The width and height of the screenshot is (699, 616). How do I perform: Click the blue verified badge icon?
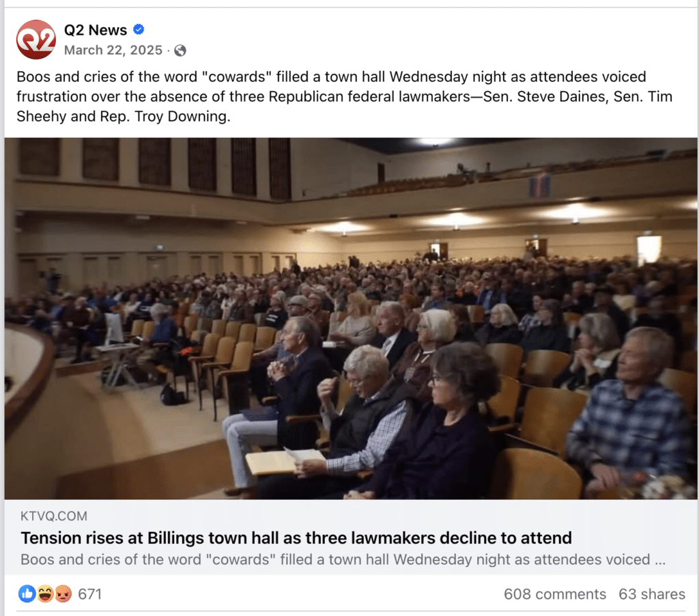[x=139, y=29]
